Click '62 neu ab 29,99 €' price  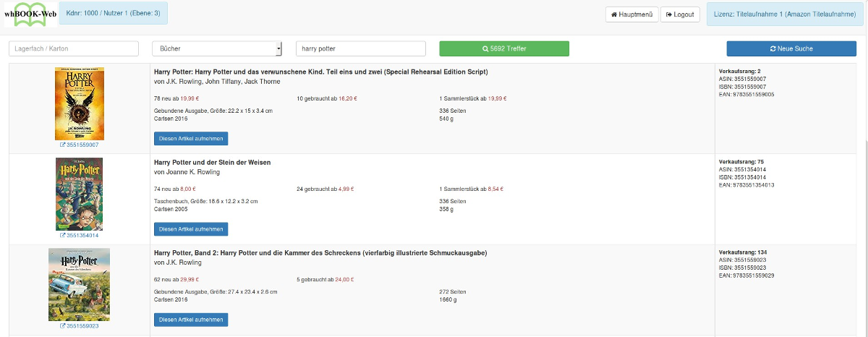point(176,279)
